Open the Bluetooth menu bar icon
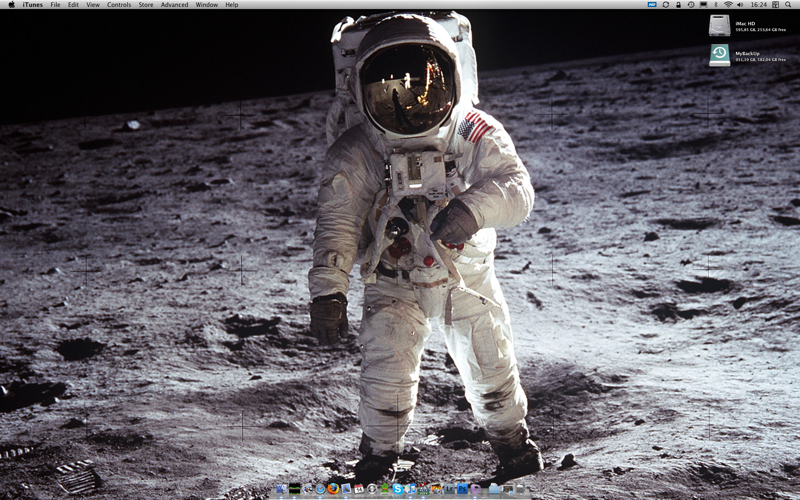The width and height of the screenshot is (800, 500). point(716,5)
